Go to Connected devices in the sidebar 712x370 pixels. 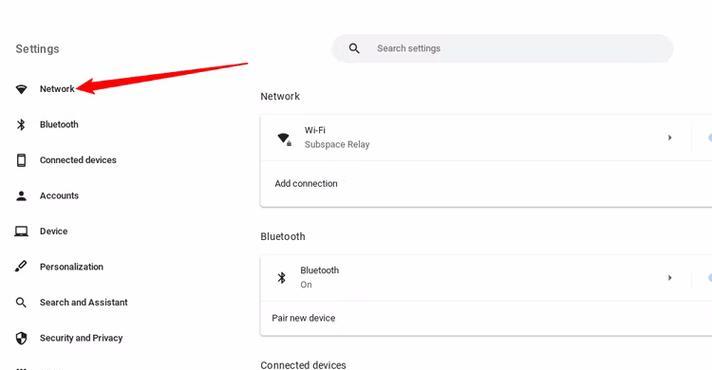click(x=78, y=160)
